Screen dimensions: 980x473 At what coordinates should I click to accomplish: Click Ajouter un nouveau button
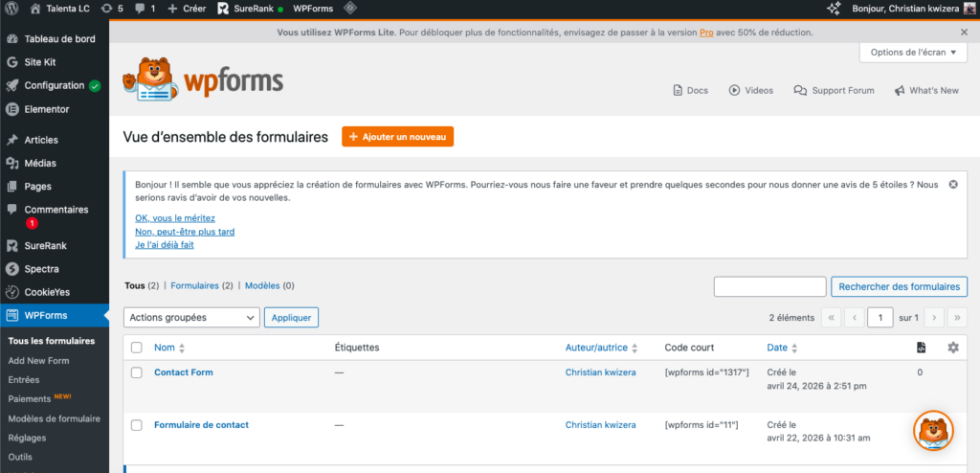(x=397, y=136)
